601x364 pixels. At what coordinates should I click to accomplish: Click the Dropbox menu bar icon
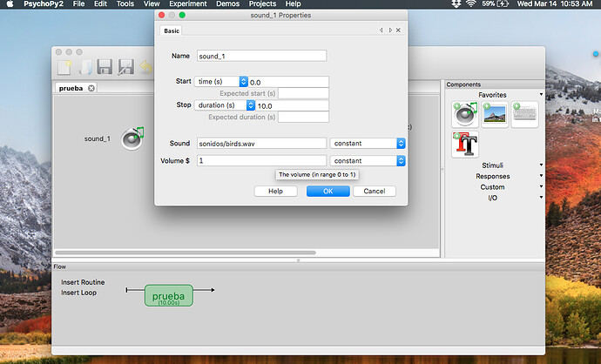pyautogui.click(x=456, y=3)
